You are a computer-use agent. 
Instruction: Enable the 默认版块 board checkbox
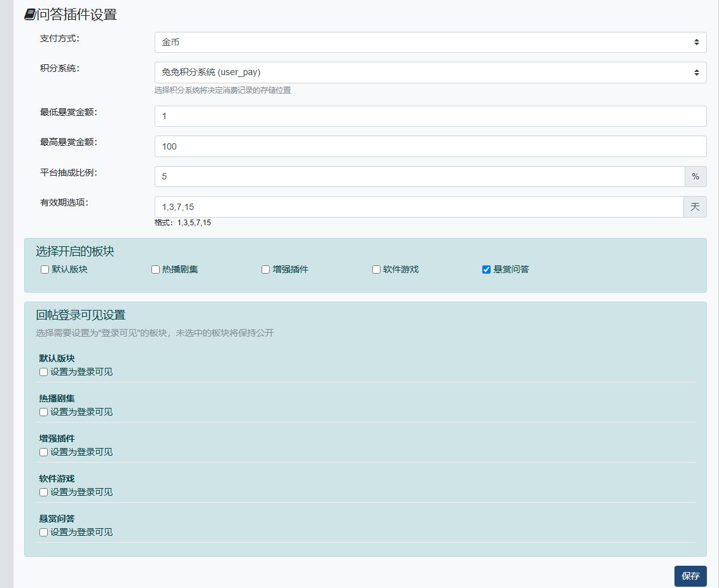pos(45,270)
